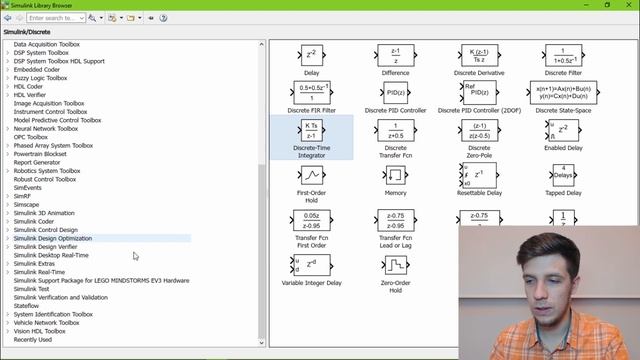This screenshot has height=360, width=640.
Task: Select OPC Toolbox in the tree
Action: coord(31,137)
